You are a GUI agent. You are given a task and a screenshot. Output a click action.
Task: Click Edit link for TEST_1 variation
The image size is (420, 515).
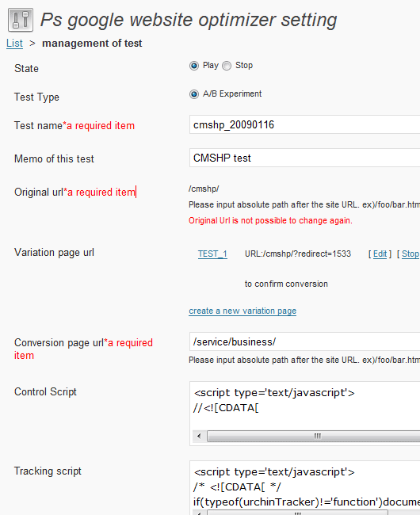[380, 254]
